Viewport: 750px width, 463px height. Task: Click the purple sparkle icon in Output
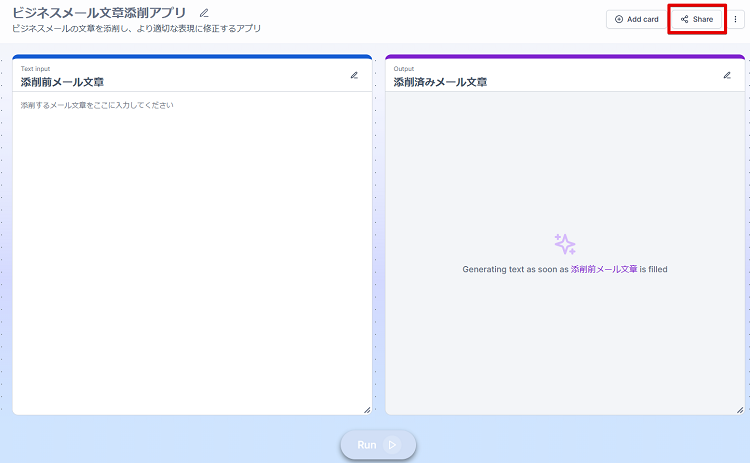tap(565, 244)
